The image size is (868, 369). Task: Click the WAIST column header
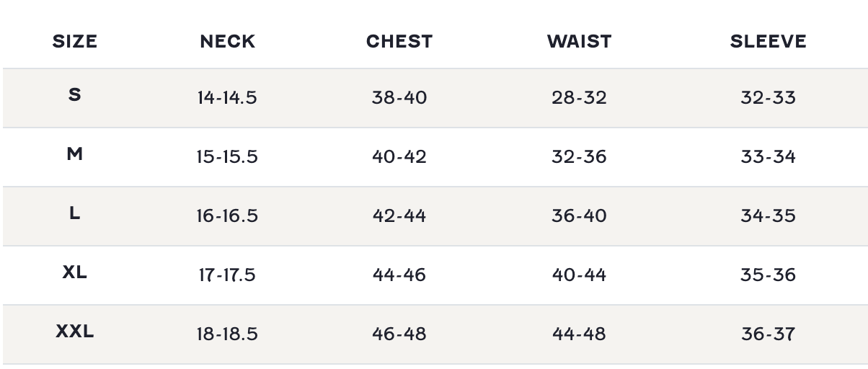pyautogui.click(x=579, y=41)
